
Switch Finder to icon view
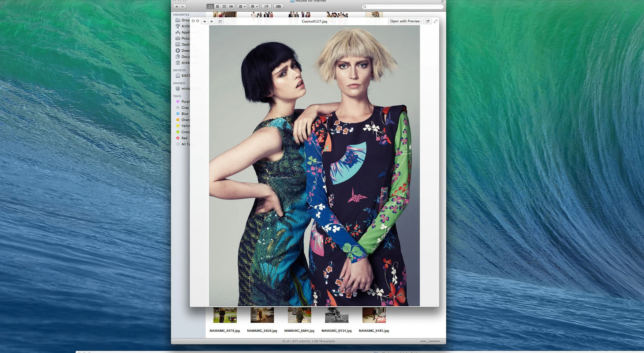210,7
